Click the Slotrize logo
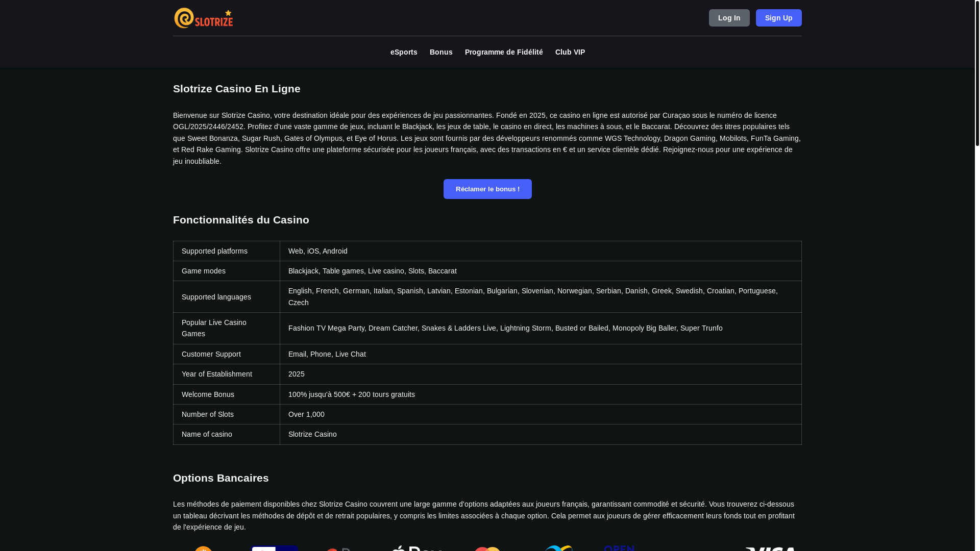Image resolution: width=980 pixels, height=551 pixels. click(203, 18)
